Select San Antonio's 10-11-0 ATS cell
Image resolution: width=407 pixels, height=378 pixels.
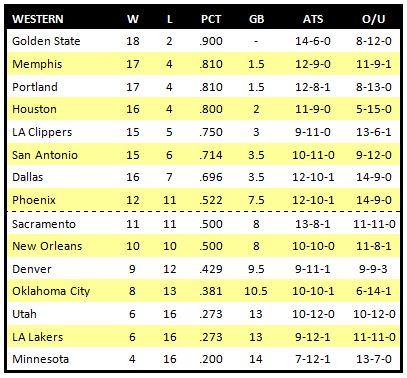[313, 155]
